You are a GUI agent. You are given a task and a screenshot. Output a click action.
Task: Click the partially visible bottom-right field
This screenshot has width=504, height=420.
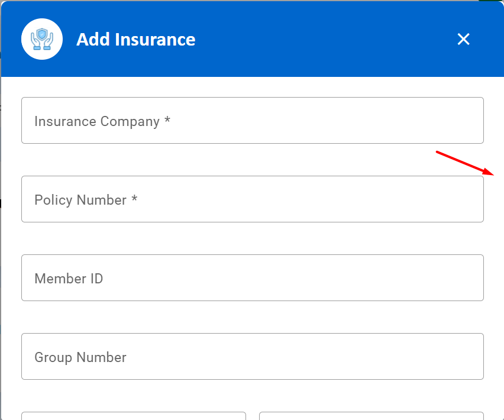pos(371,416)
